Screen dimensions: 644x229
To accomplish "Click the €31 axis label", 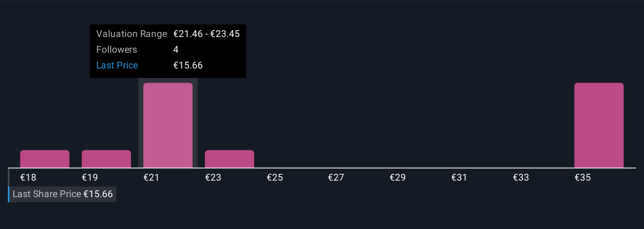I will point(459,177).
